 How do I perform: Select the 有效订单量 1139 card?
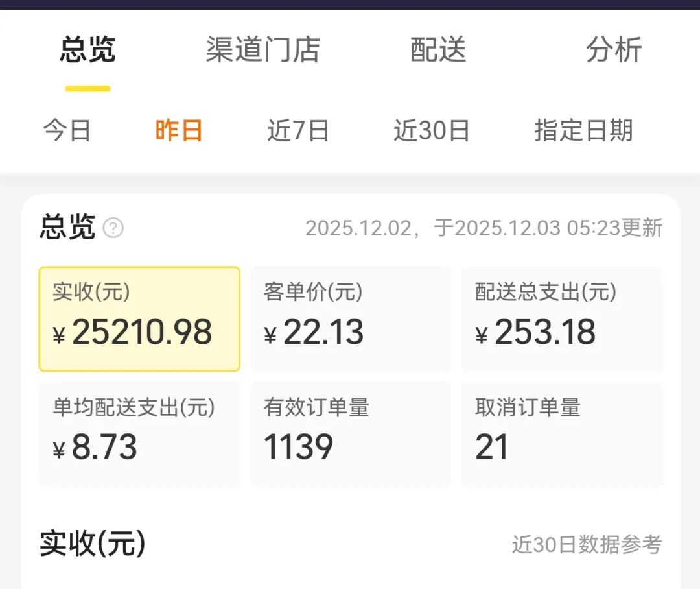coord(351,434)
